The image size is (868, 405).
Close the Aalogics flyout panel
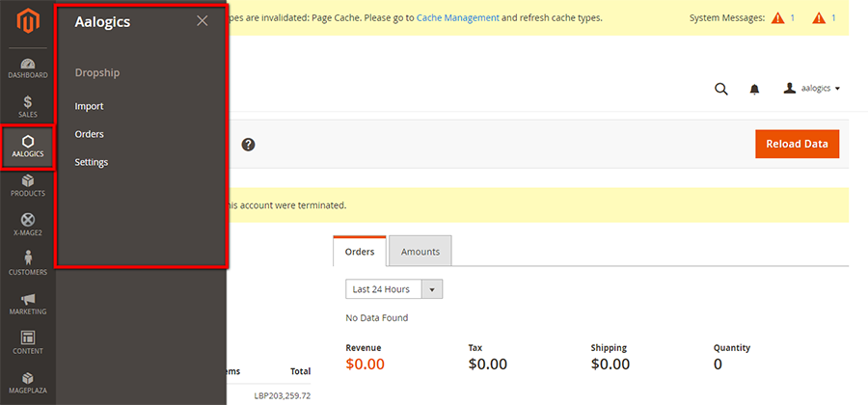[203, 21]
